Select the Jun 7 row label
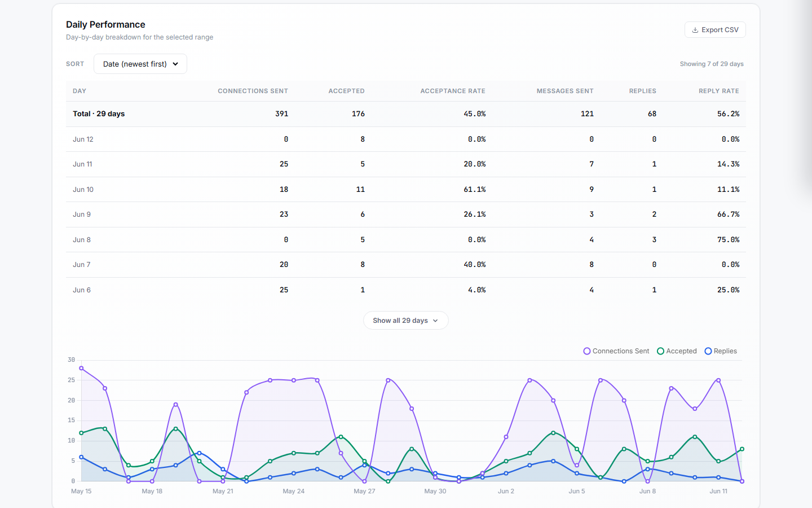This screenshot has width=812, height=508. point(82,265)
